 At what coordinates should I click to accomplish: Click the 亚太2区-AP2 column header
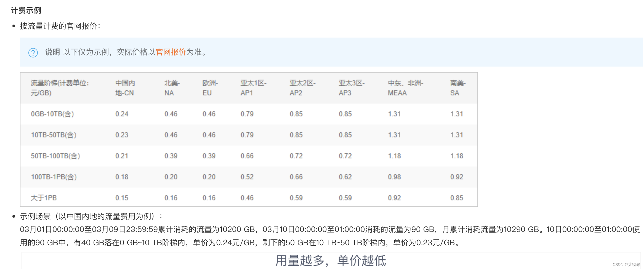click(x=302, y=88)
